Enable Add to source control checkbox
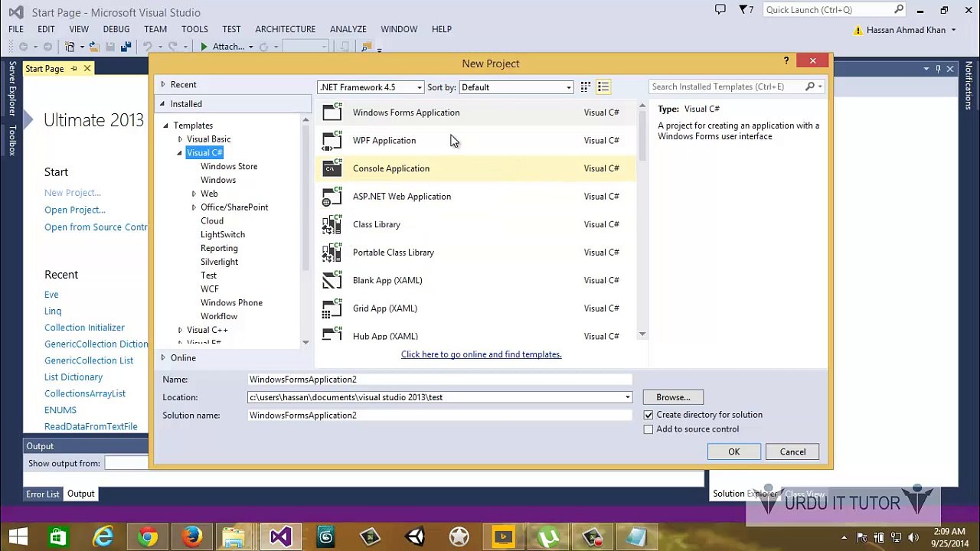980x551 pixels. tap(648, 429)
